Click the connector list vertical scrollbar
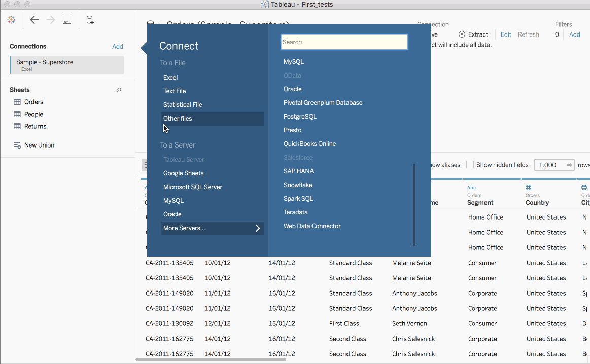 414,205
